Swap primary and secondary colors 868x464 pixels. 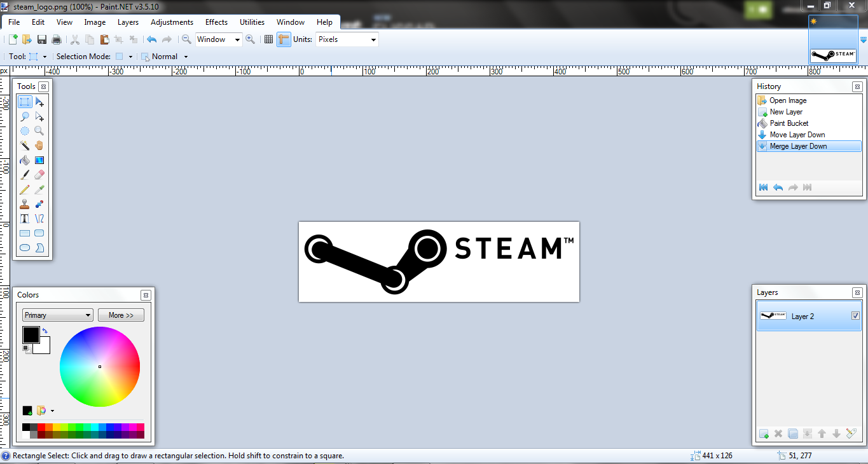click(x=45, y=331)
